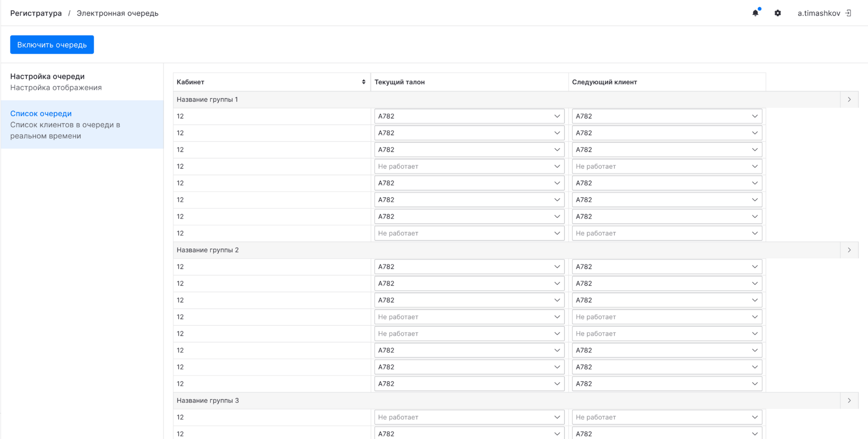868x439 pixels.
Task: Open the notifications bell
Action: click(x=755, y=13)
